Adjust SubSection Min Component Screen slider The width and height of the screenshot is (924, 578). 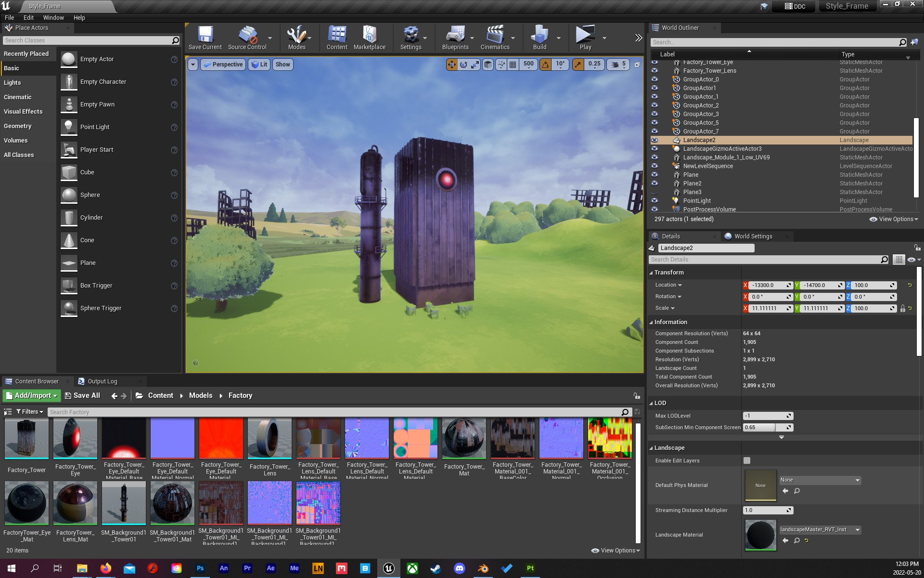[764, 427]
